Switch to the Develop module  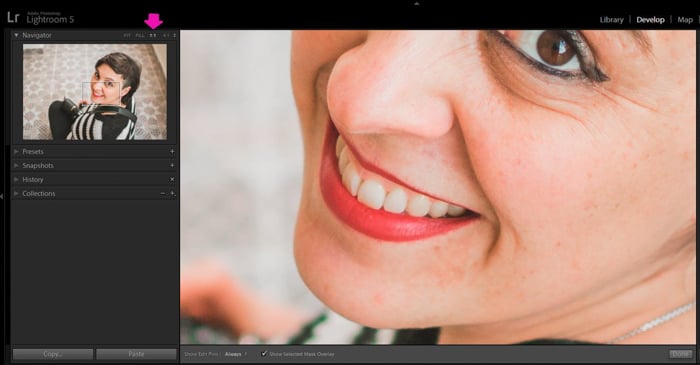pyautogui.click(x=650, y=20)
